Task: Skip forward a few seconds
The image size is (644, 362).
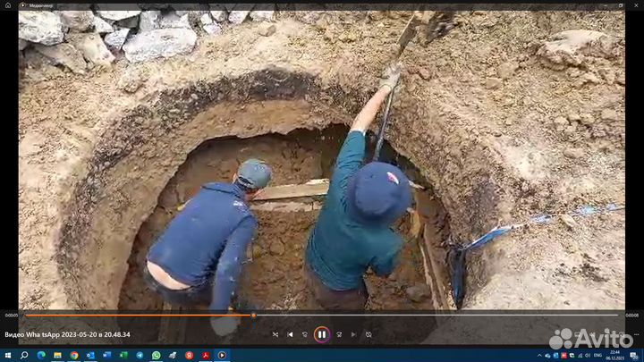Action: point(339,334)
